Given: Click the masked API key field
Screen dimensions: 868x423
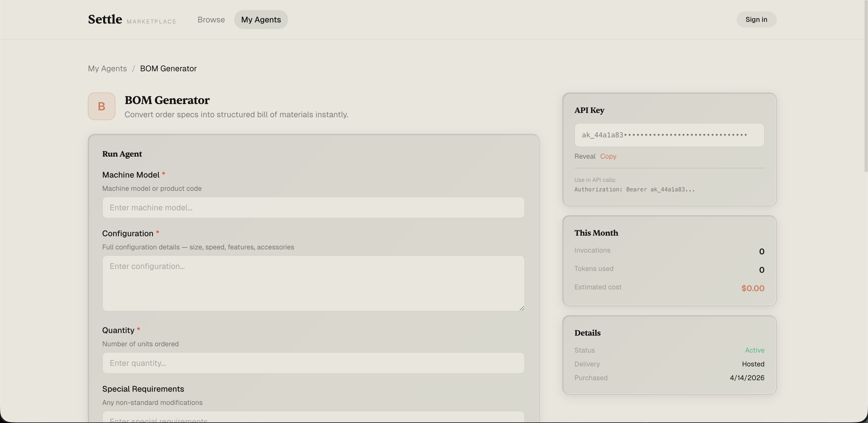Looking at the screenshot, I should coord(669,135).
